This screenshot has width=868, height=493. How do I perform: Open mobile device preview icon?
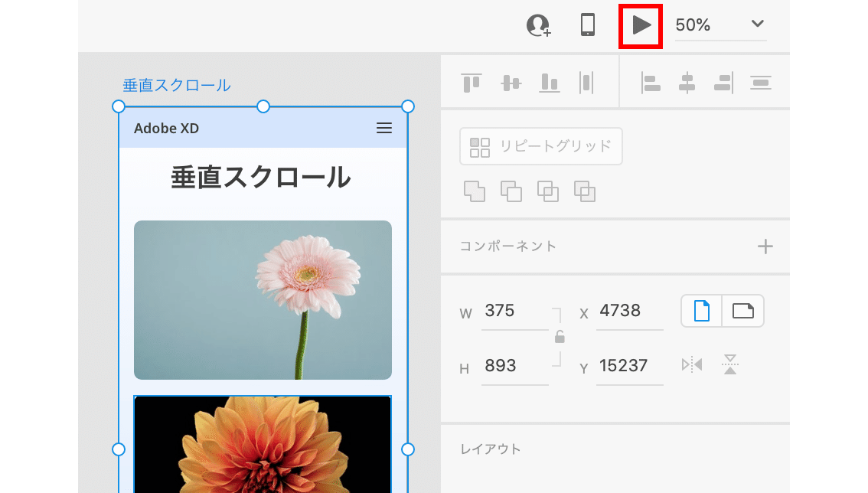[x=587, y=24]
